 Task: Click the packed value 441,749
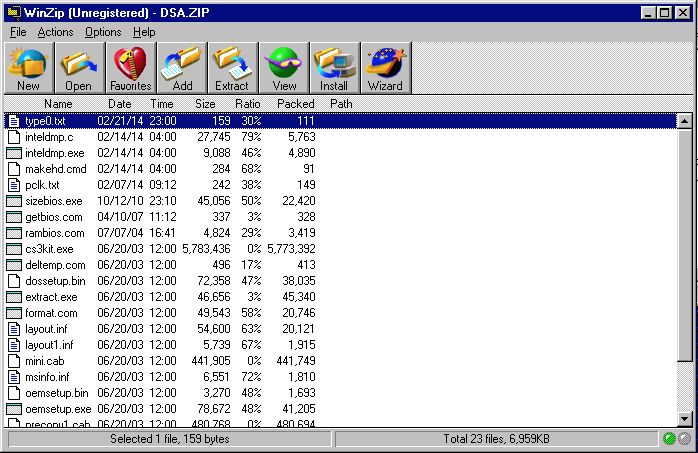(296, 361)
